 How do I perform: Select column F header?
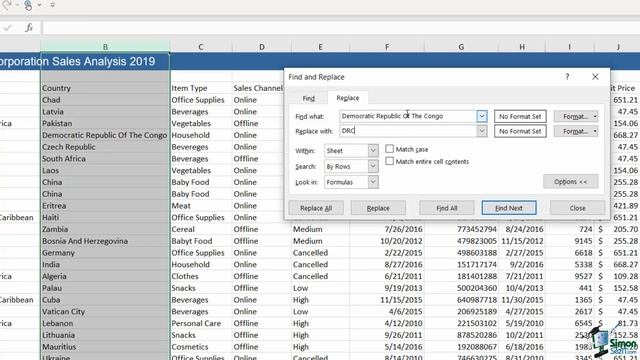click(x=387, y=47)
